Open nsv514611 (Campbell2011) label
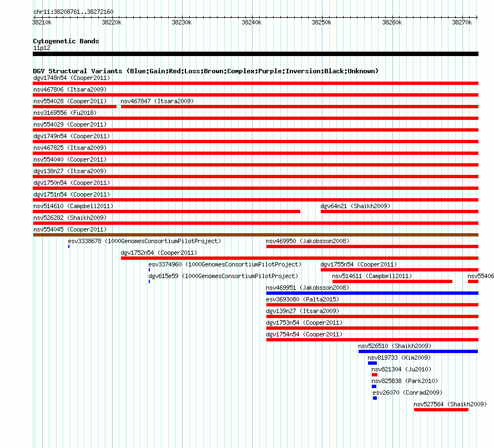494x448 pixels. (372, 276)
